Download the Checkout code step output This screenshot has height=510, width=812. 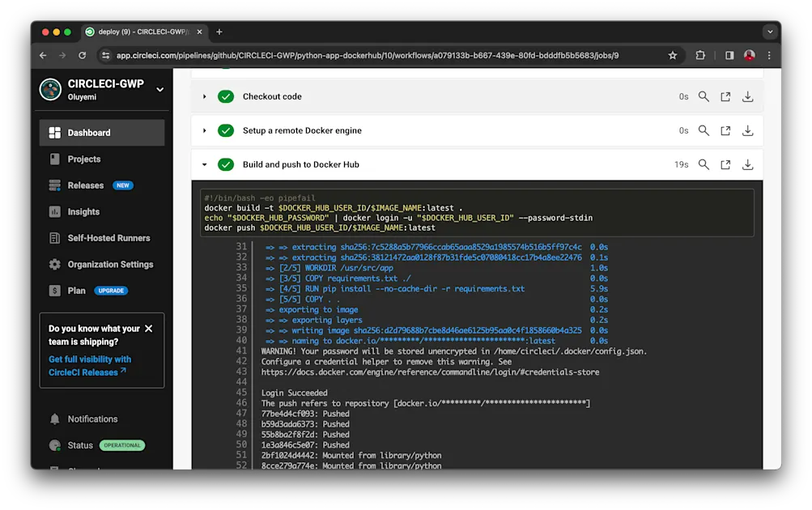click(747, 96)
